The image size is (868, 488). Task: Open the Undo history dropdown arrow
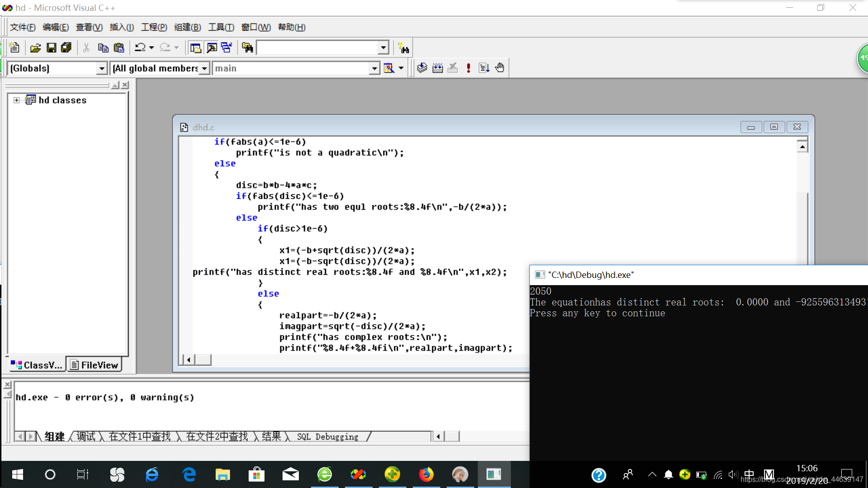(151, 47)
